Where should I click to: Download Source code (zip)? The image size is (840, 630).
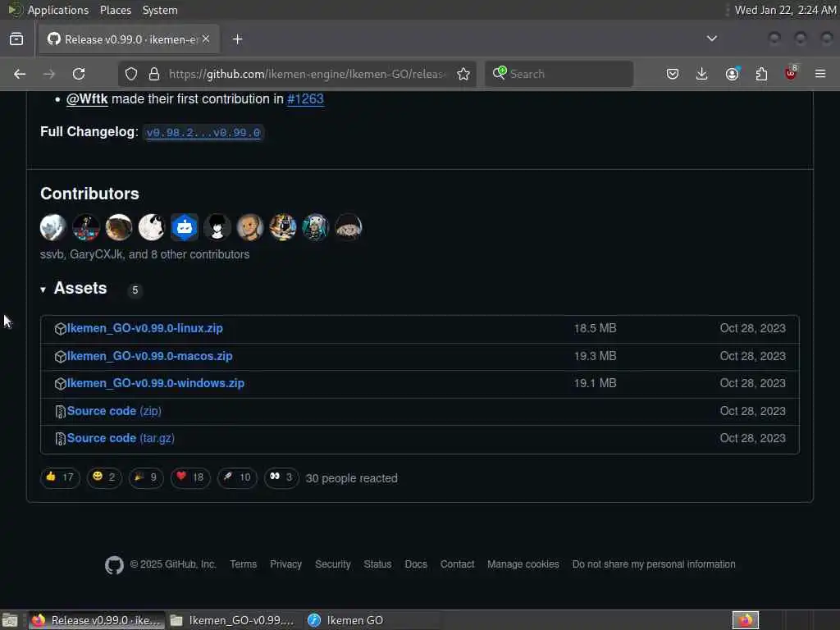[114, 411]
